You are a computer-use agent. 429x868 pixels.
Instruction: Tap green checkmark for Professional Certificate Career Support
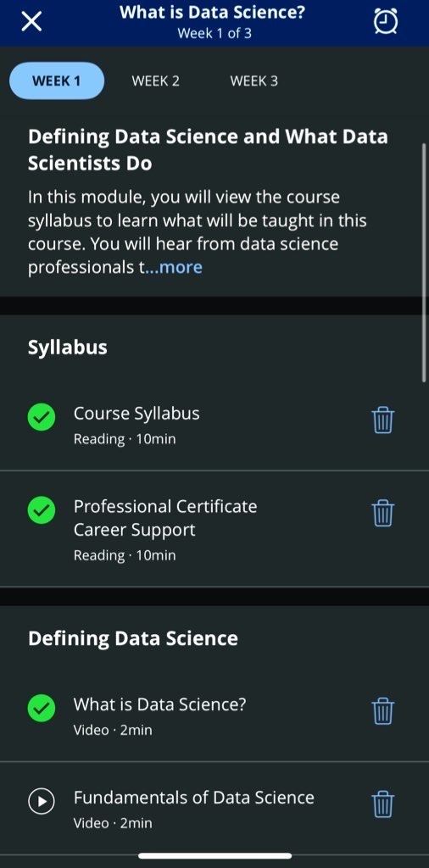click(42, 510)
